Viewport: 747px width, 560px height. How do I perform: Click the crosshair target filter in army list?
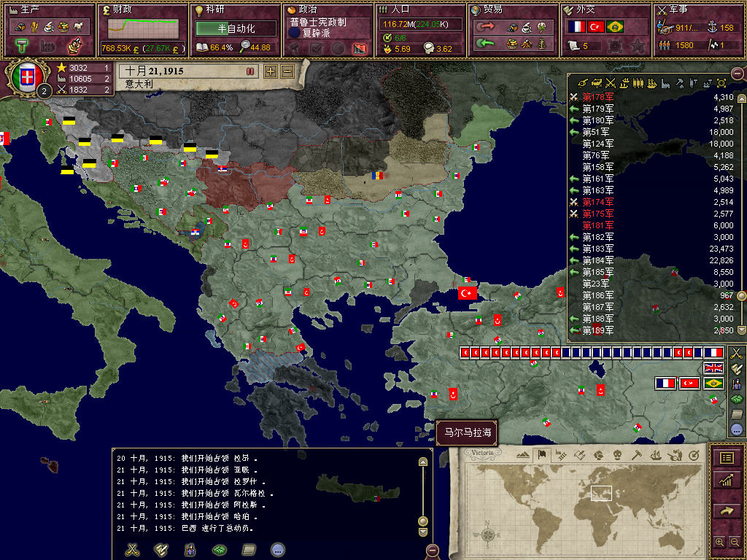721,83
